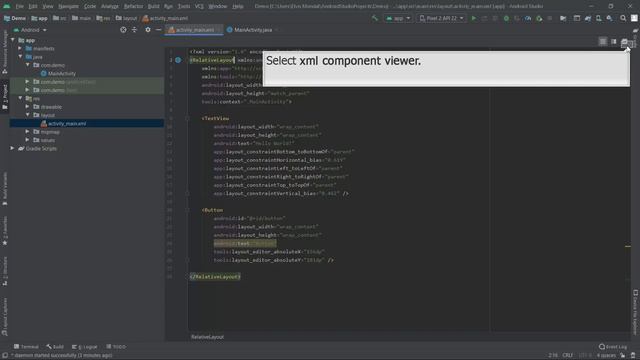
Task: Open the Navigate menu
Action: (68, 6)
